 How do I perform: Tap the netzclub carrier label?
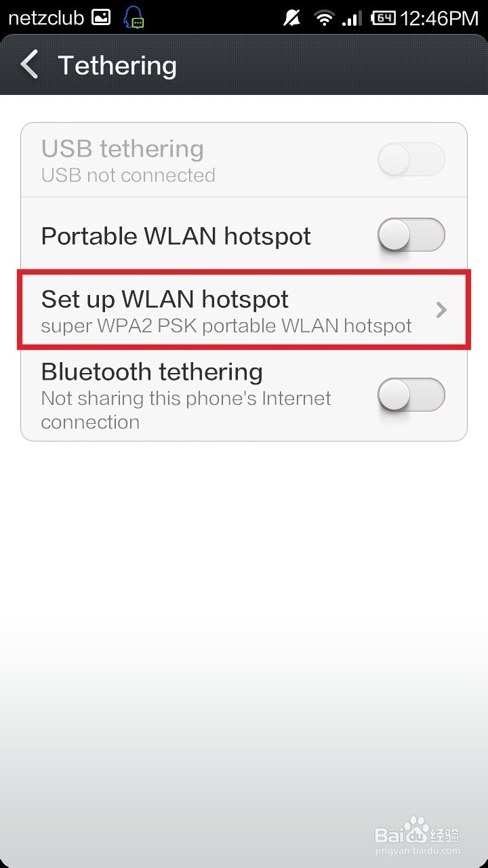coord(46,18)
